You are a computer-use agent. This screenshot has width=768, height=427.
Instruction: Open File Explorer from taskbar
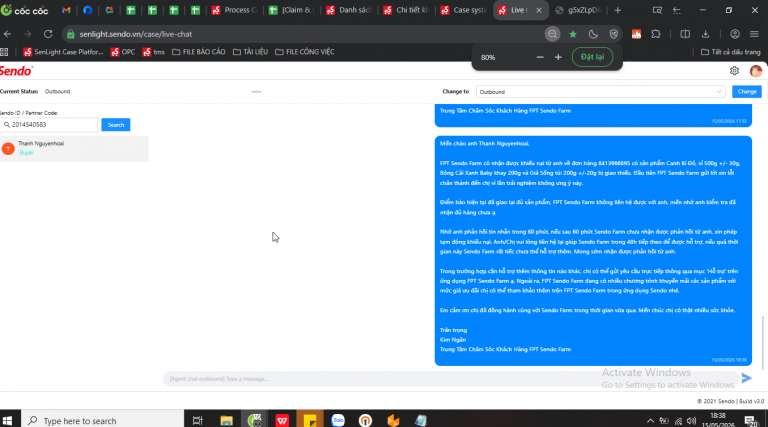(x=226, y=420)
